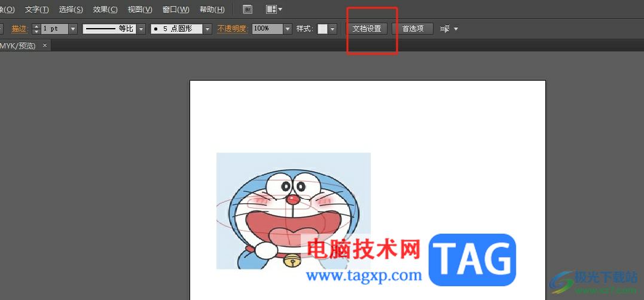Image resolution: width=644 pixels, height=300 pixels.
Task: Open the 文字(T) menu
Action: pos(36,9)
